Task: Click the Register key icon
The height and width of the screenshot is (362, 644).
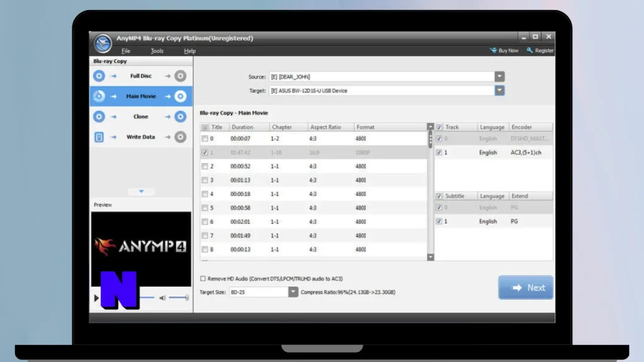Action: 530,50
